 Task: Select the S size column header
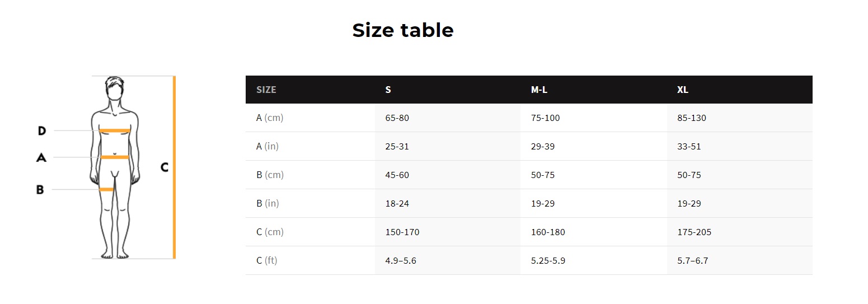tap(388, 90)
